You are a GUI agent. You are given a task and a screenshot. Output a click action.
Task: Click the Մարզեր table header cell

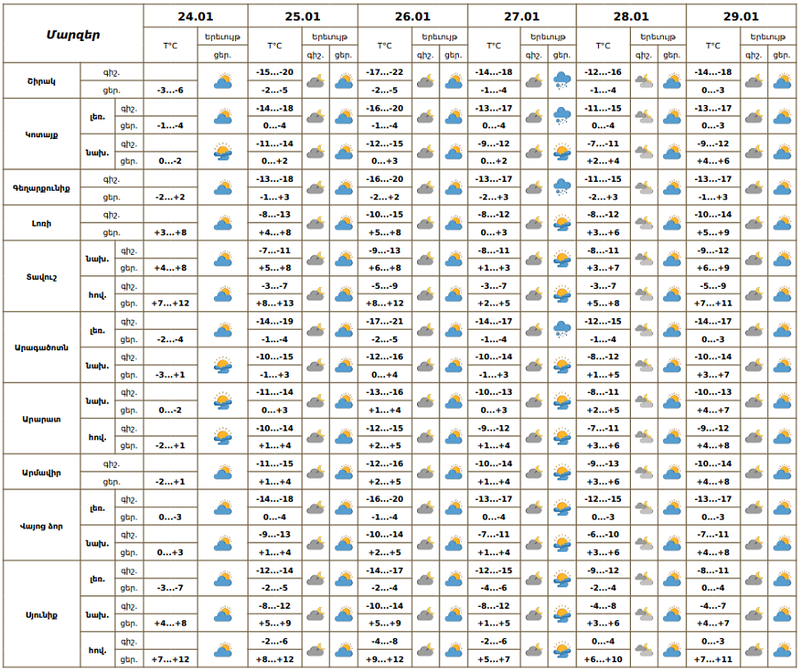click(73, 34)
